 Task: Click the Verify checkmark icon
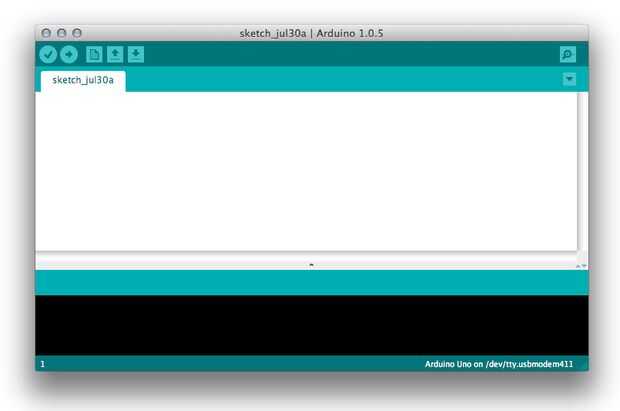[48, 55]
